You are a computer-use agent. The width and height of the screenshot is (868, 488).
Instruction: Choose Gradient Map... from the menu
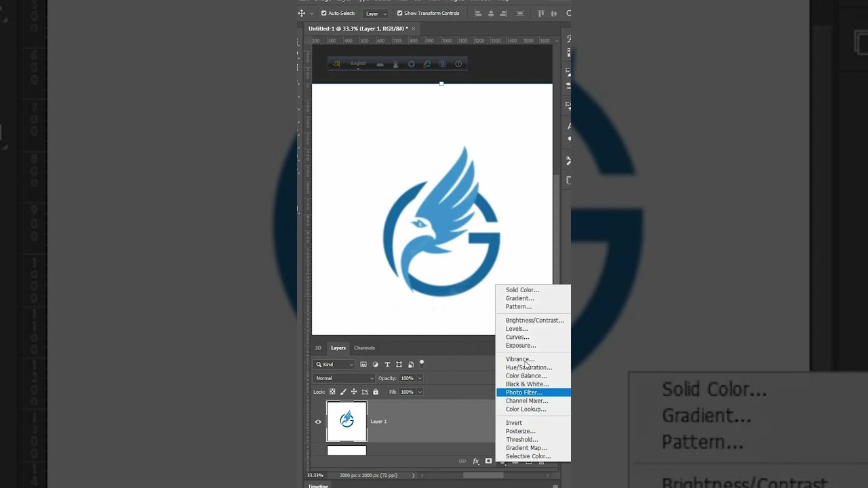click(534, 448)
